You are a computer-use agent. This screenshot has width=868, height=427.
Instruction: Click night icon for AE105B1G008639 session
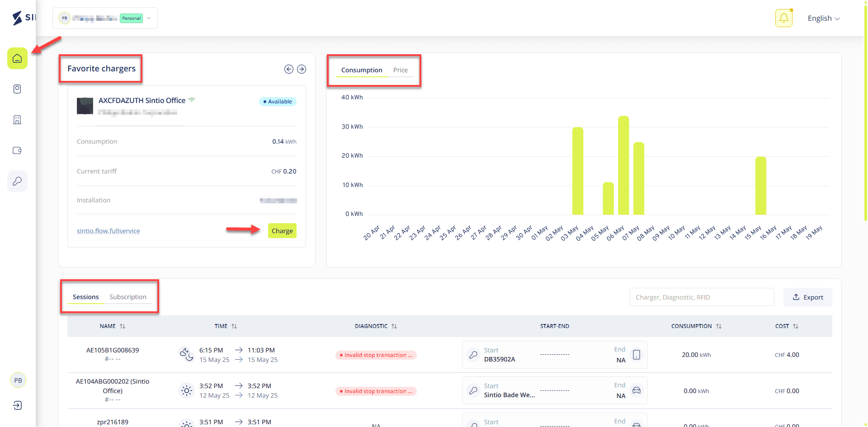point(187,355)
